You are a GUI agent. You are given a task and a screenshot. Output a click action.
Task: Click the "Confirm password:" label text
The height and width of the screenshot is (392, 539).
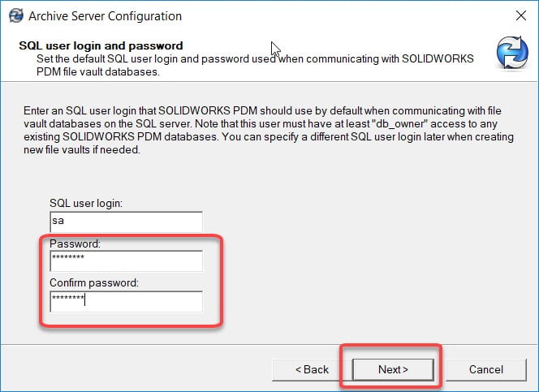[94, 282]
